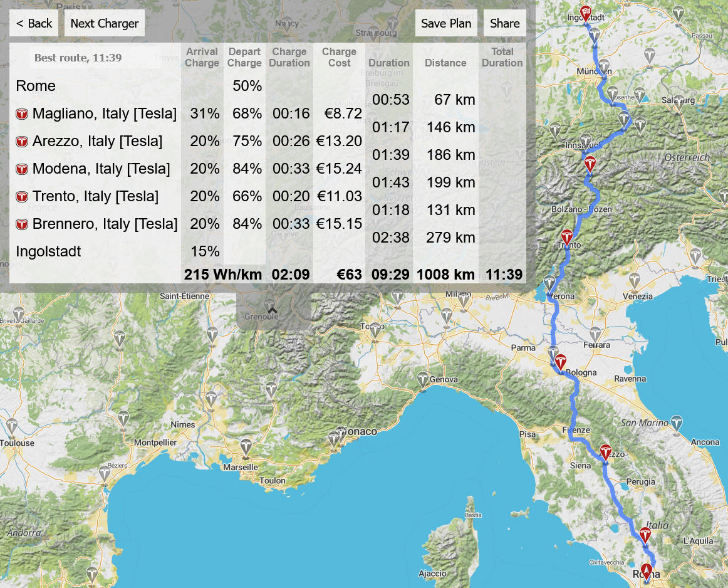Click the €63 total charge cost
The width and height of the screenshot is (728, 588).
pos(349,275)
